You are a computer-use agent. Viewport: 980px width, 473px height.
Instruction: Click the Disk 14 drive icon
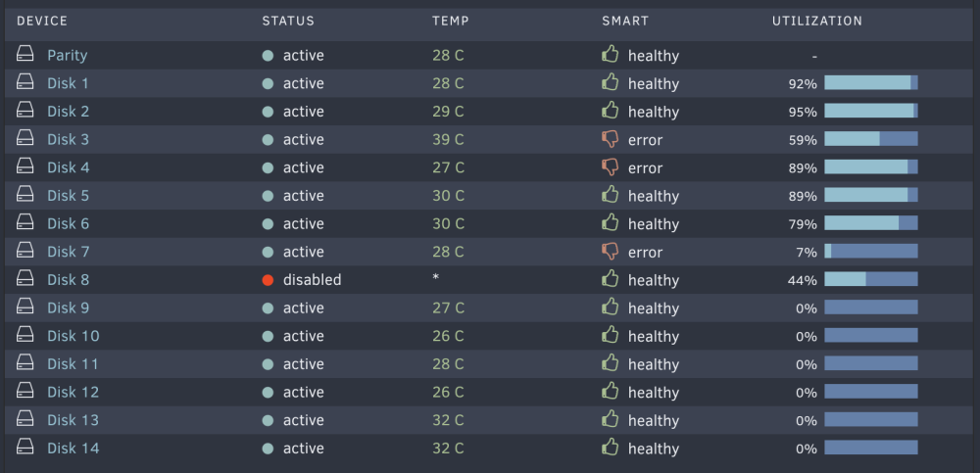pos(25,447)
